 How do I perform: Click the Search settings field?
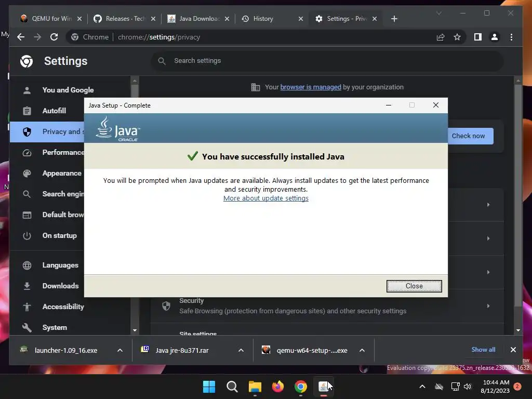(x=327, y=61)
